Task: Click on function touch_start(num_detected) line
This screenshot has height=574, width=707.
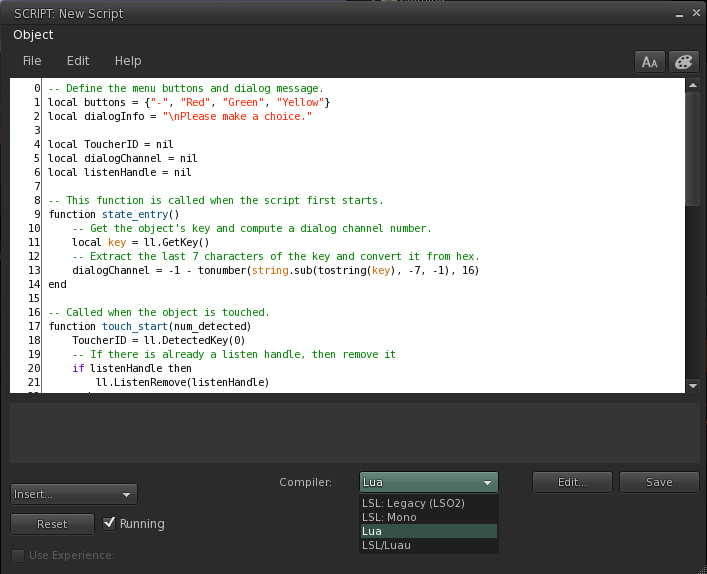Action: click(150, 326)
